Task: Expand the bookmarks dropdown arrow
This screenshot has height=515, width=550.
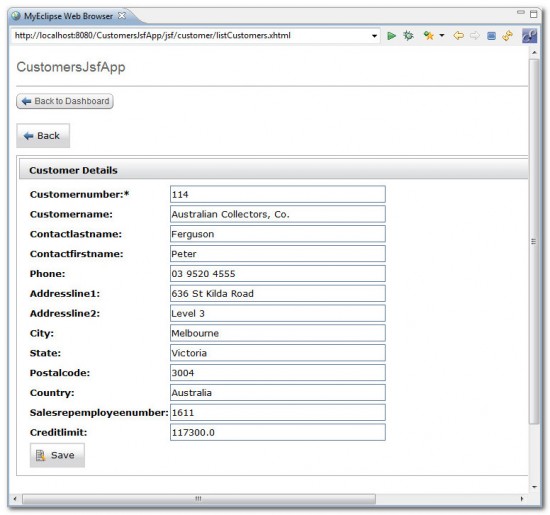Action: click(x=442, y=35)
